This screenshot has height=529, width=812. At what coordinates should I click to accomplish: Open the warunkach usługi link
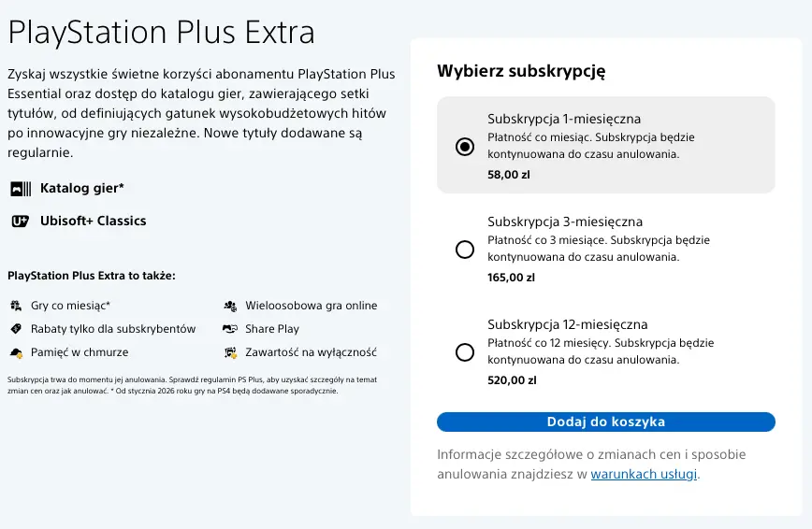coord(644,474)
